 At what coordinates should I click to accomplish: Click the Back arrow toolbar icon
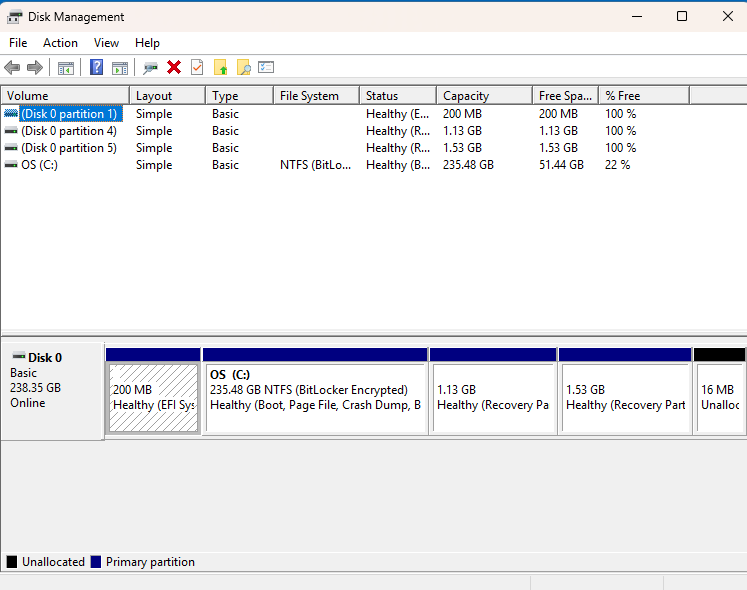pyautogui.click(x=12, y=68)
